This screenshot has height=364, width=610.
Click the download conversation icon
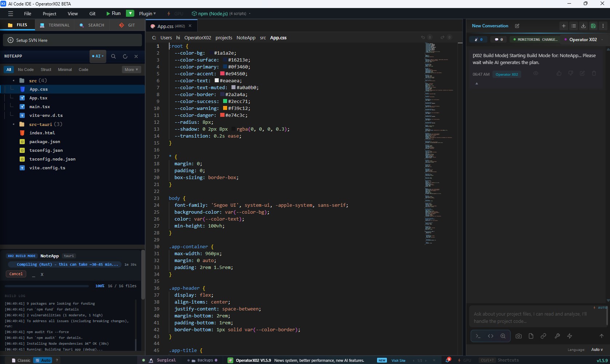pos(583,26)
